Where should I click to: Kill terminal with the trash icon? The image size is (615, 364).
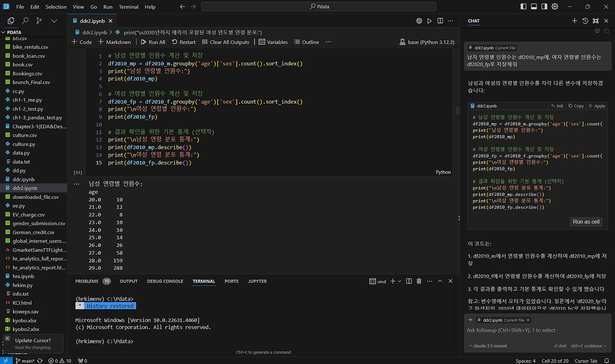[419, 281]
